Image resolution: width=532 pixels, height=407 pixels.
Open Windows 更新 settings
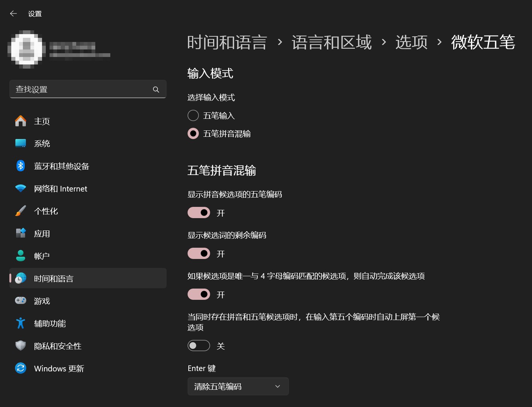click(x=88, y=368)
